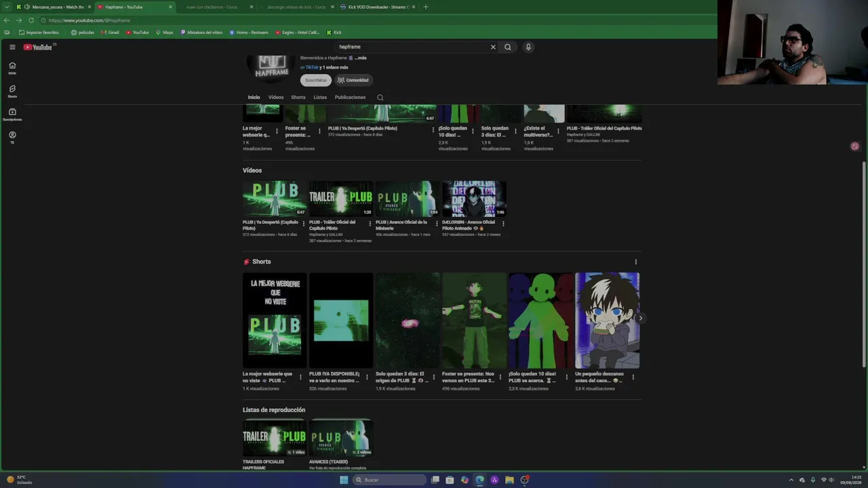Go to the YouTube home logo
This screenshot has height=488, width=868.
click(38, 47)
